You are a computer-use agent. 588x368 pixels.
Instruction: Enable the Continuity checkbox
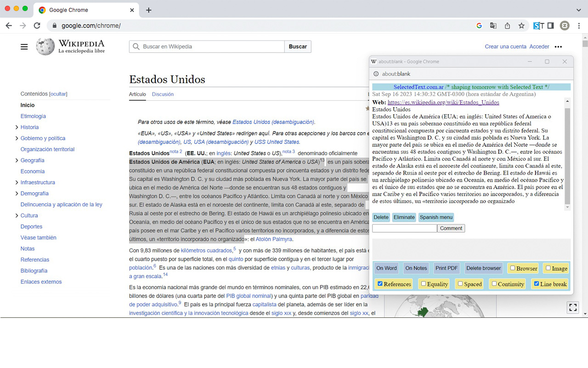(x=494, y=284)
